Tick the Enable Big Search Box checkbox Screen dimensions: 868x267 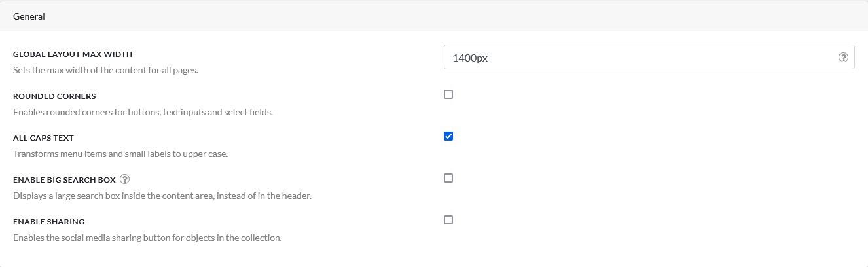point(448,178)
